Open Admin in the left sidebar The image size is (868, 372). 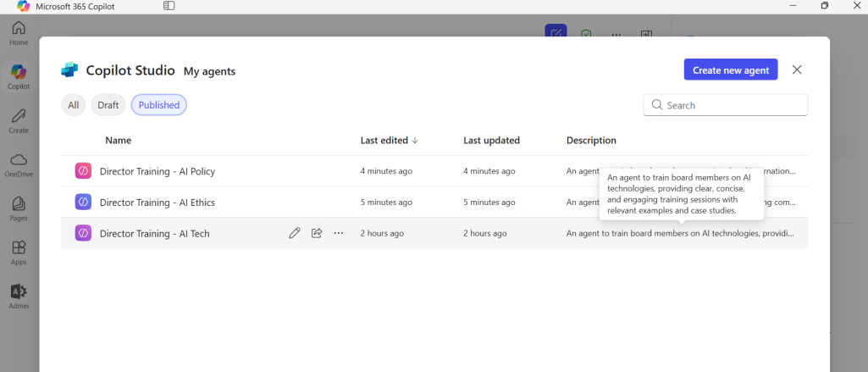pyautogui.click(x=19, y=297)
